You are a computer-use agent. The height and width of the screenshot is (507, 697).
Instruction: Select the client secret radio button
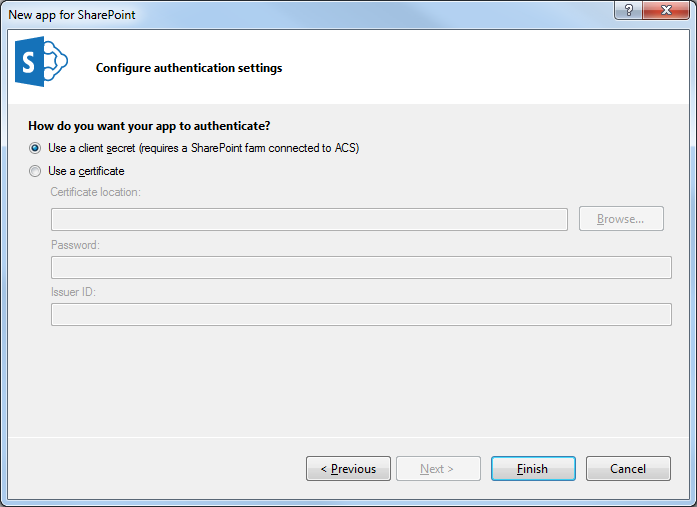click(35, 148)
